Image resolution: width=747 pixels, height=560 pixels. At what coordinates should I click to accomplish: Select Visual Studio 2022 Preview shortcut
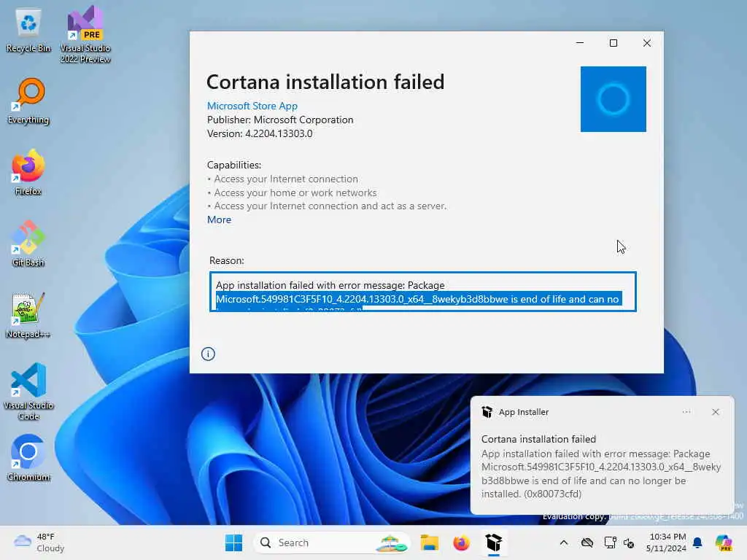coord(85,35)
